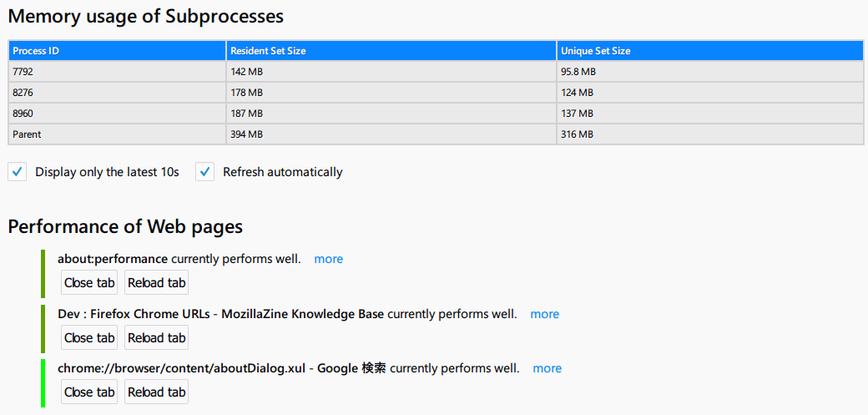Screen dimensions: 868x415
Task: Show more details for MozillaZine Knowledge Base page
Action: pos(544,314)
